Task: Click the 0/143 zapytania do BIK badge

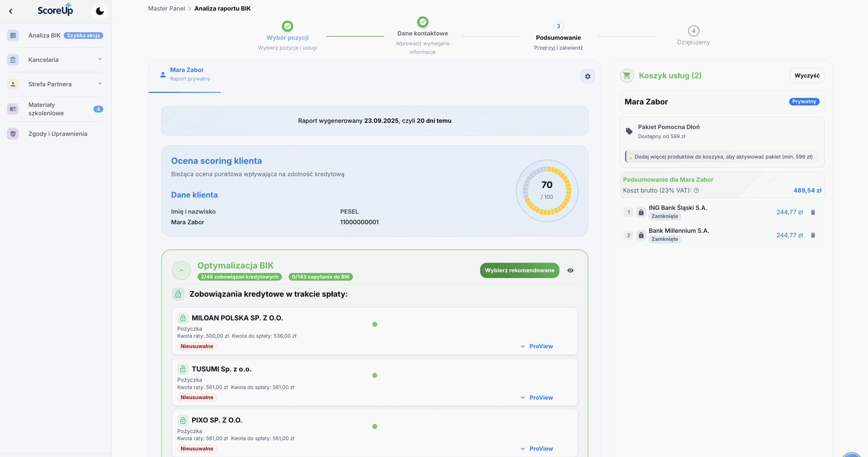Action: click(x=321, y=277)
